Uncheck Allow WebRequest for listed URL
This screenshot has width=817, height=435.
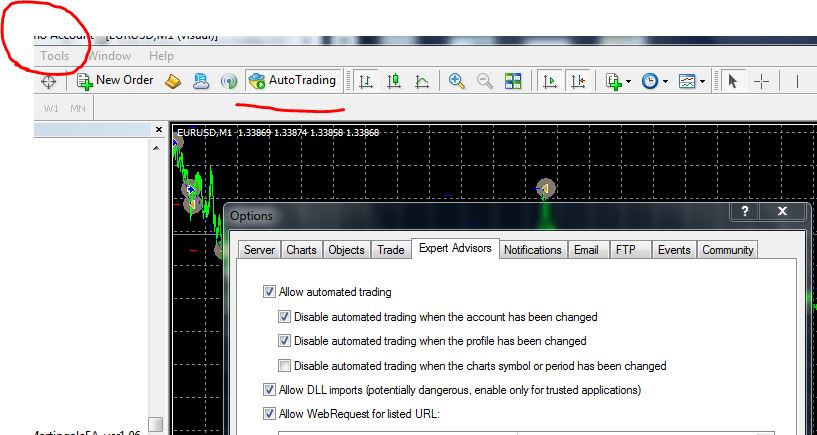click(269, 414)
